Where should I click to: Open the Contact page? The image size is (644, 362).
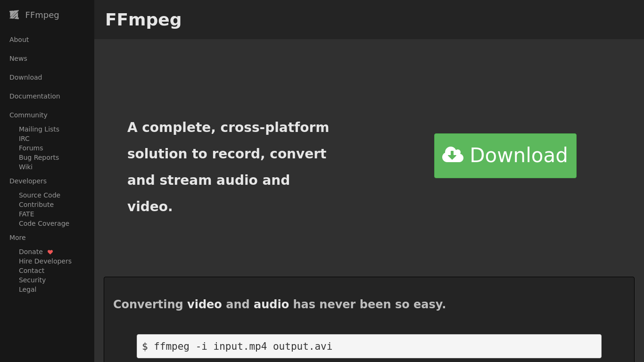pos(32,271)
